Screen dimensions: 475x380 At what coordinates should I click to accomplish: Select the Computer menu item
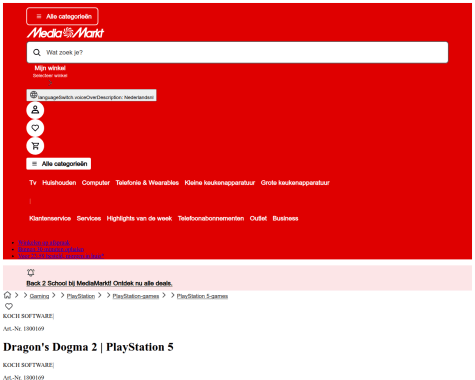(x=96, y=183)
